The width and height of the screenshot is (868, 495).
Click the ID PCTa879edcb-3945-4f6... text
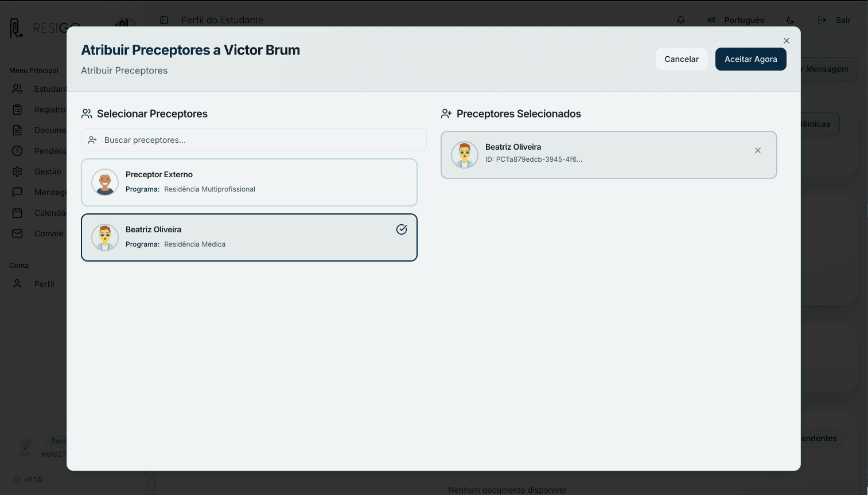[534, 159]
